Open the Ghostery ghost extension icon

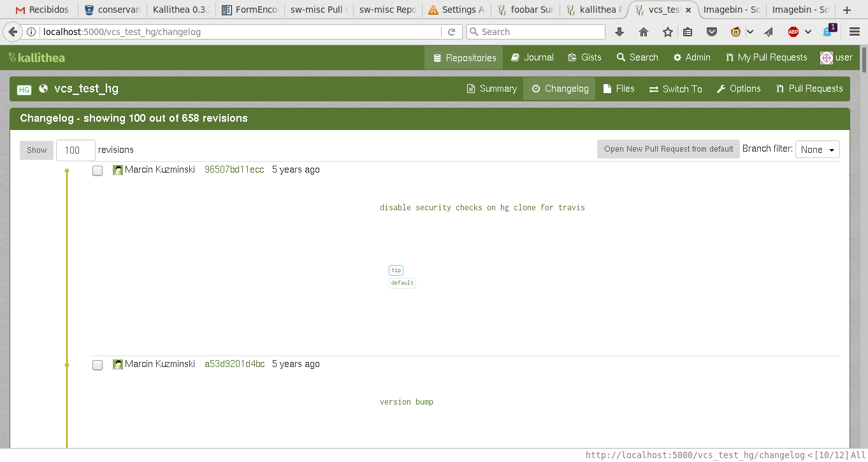tap(828, 31)
